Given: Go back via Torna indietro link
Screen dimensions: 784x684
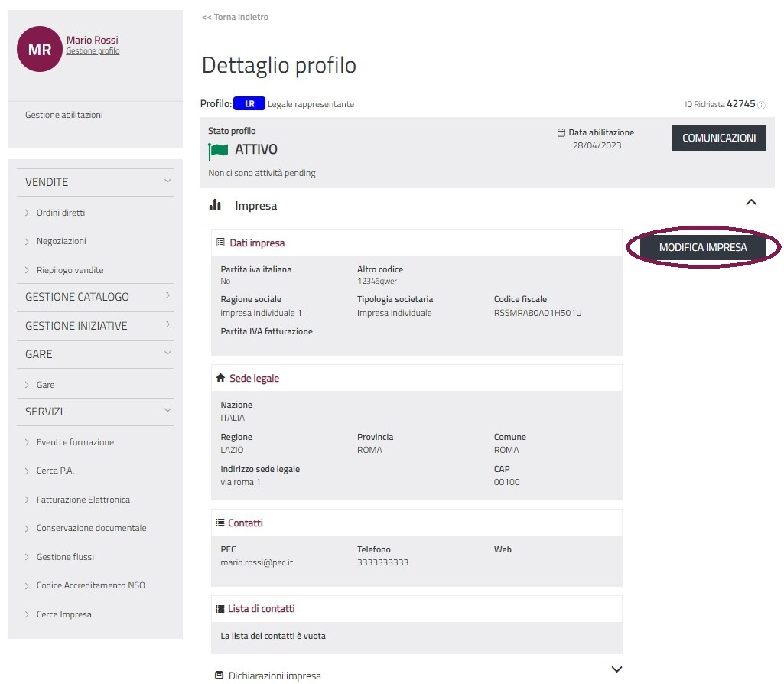Looking at the screenshot, I should click(x=235, y=17).
